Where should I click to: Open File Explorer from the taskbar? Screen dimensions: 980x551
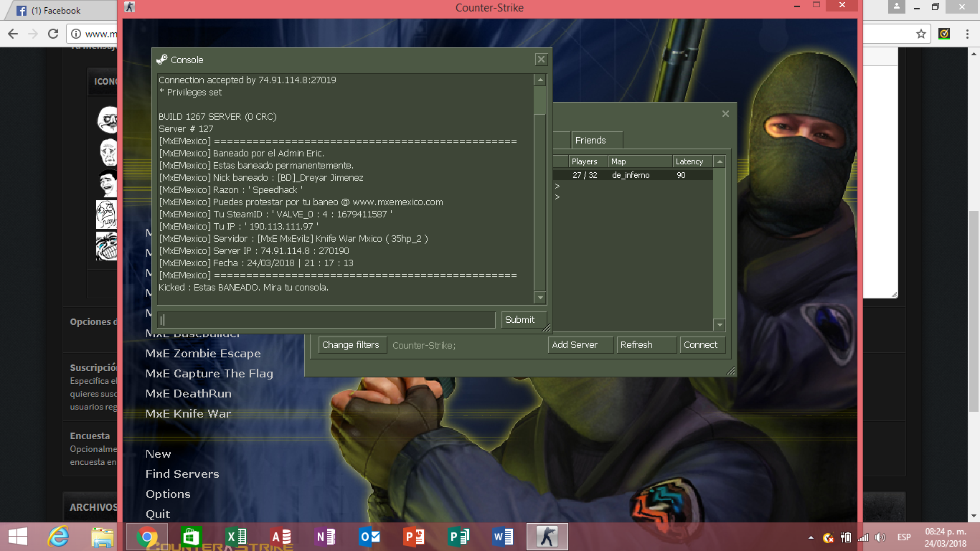(103, 537)
